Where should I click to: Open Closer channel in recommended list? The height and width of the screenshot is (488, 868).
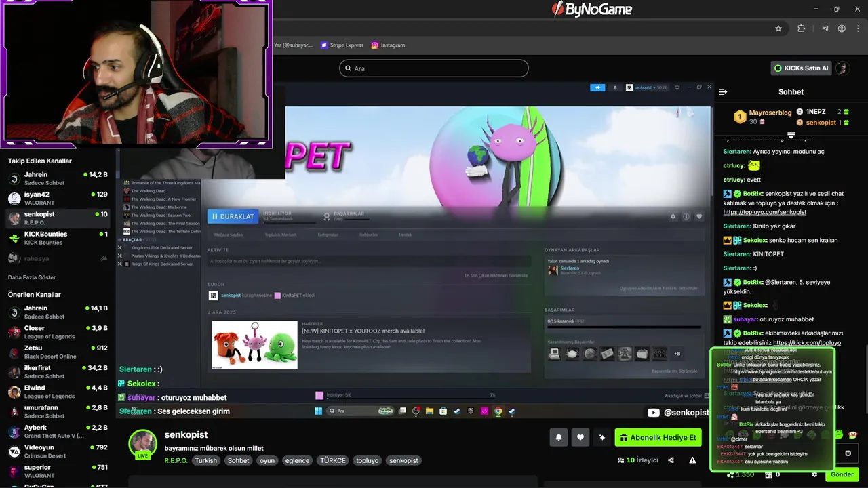(58, 332)
